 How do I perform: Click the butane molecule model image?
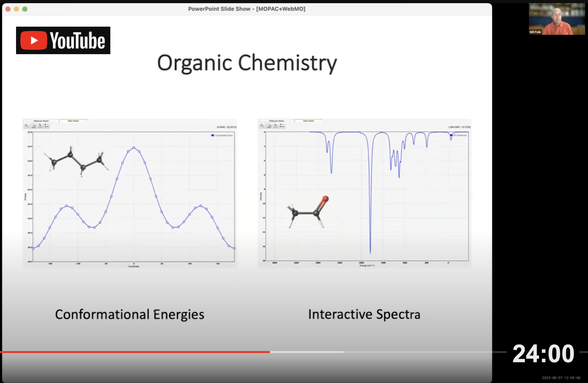tap(77, 162)
